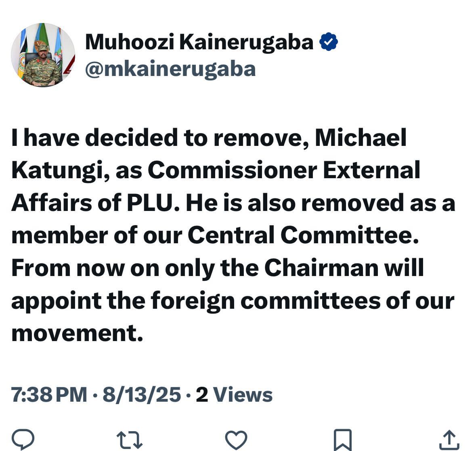Viewport: 476px width, 451px height.
Task: Click the blue verified checkmark badge
Action: 329,42
